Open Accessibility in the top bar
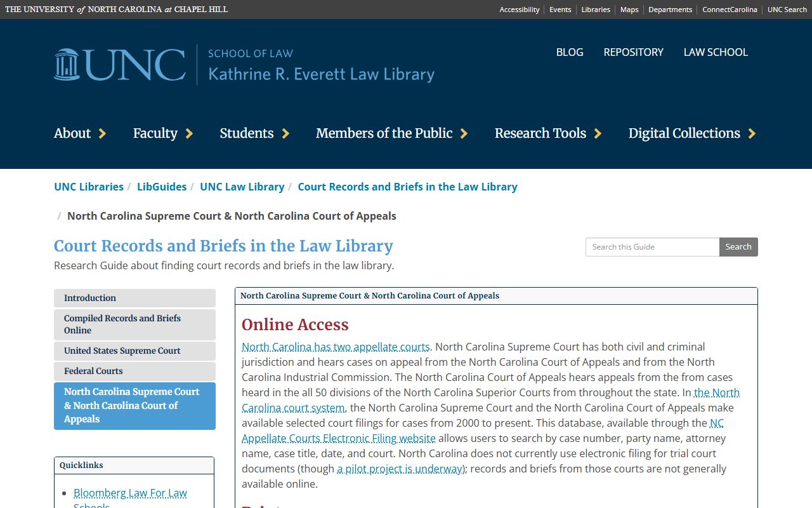 point(520,10)
